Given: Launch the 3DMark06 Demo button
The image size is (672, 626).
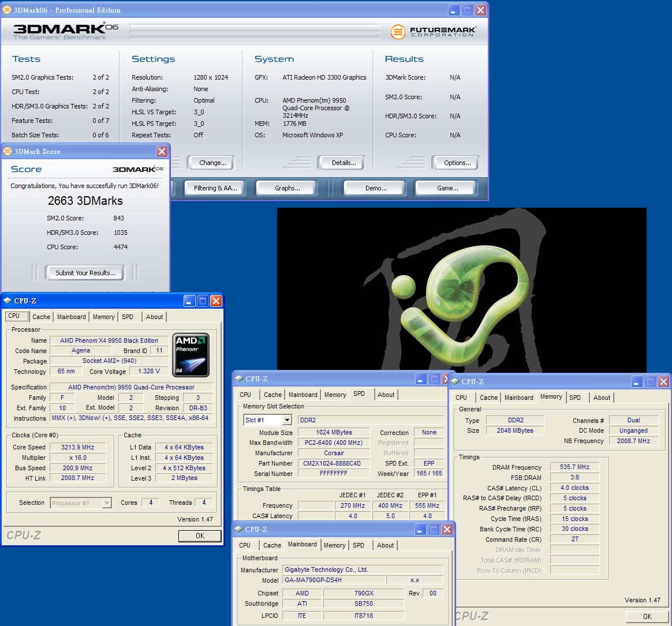Looking at the screenshot, I should [376, 188].
